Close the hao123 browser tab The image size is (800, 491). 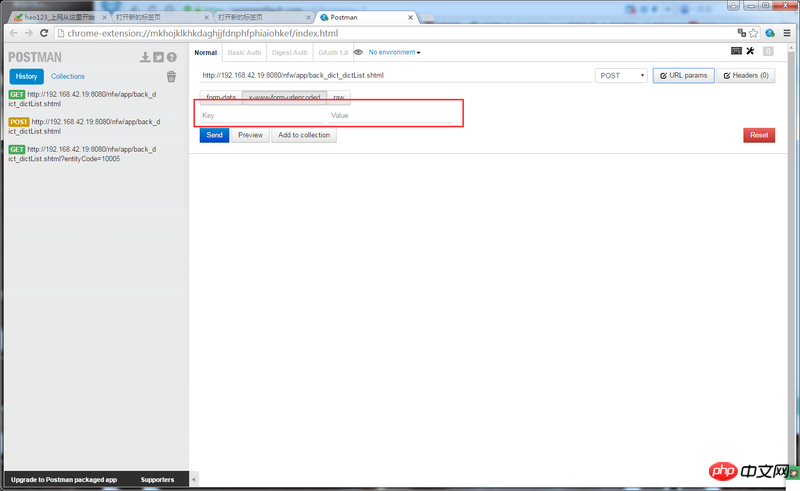(x=105, y=17)
